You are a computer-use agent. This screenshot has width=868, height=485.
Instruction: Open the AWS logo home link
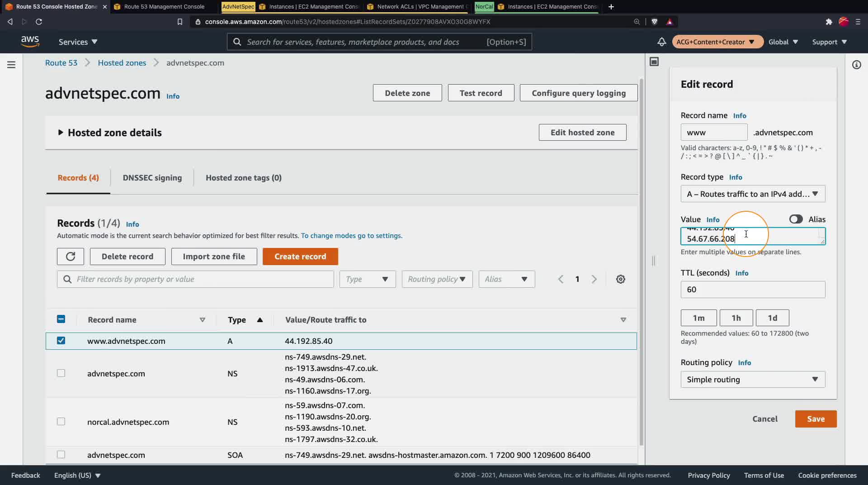coord(30,41)
